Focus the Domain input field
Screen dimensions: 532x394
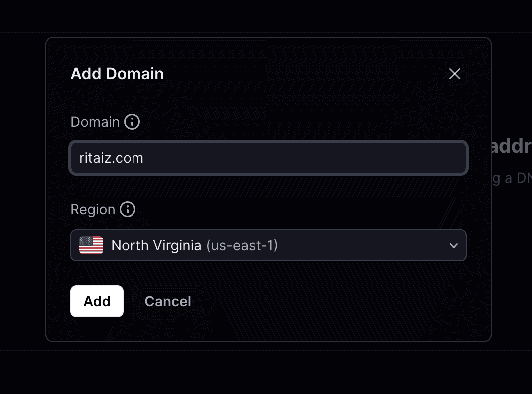click(268, 158)
